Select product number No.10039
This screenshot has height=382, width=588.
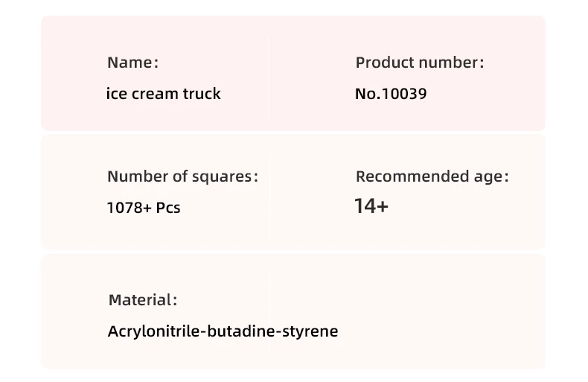pos(391,94)
